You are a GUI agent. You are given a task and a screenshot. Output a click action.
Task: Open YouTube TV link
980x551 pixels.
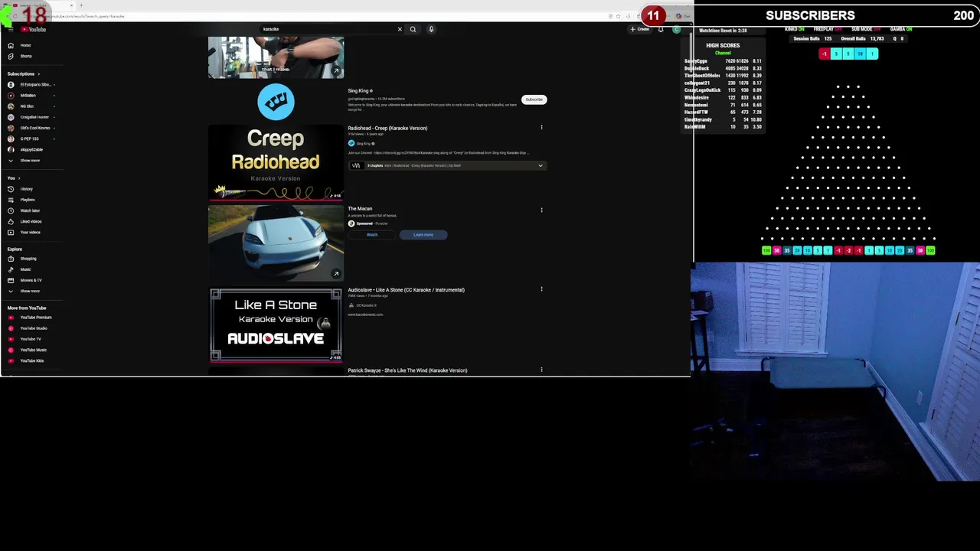pyautogui.click(x=31, y=339)
